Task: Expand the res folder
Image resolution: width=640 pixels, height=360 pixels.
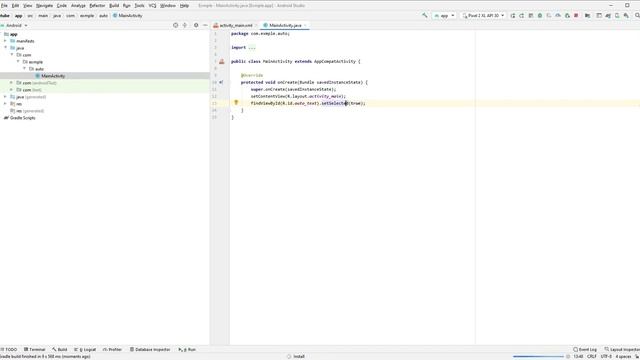Action: [5, 104]
